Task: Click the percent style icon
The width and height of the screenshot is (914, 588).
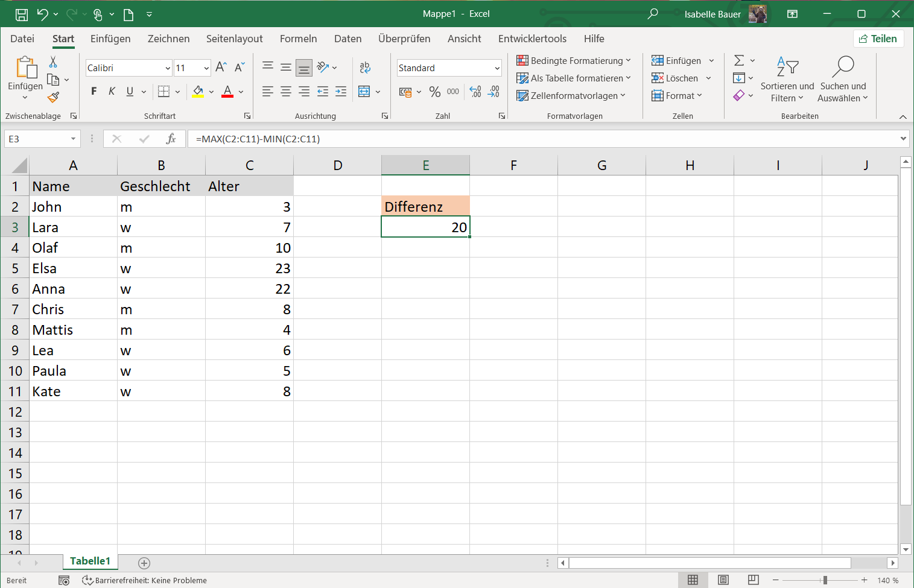Action: (434, 92)
